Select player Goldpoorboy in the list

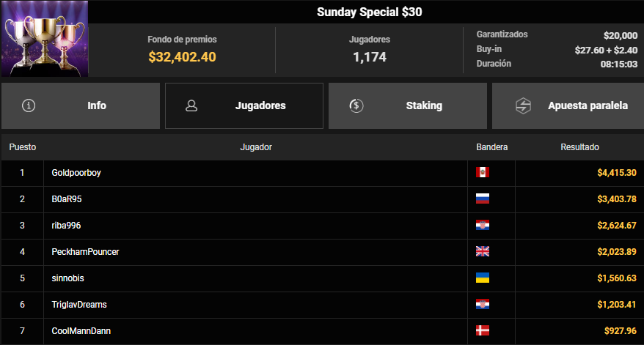[76, 173]
